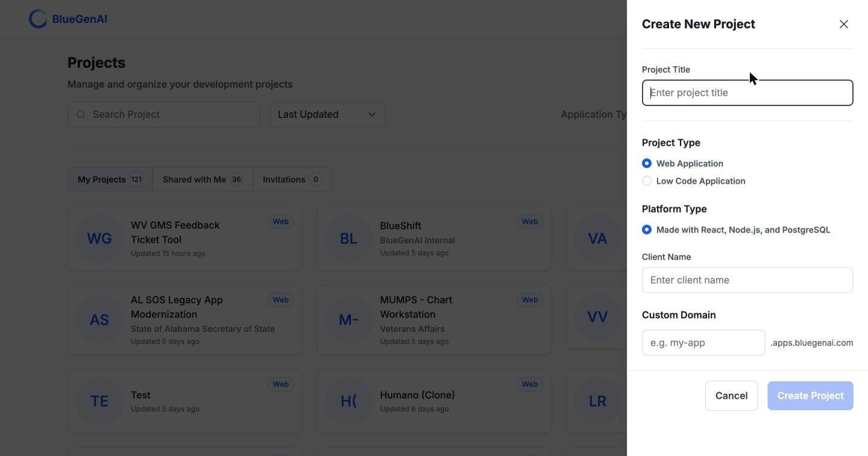Focus the Custom Domain field
The height and width of the screenshot is (456, 868).
coord(703,343)
